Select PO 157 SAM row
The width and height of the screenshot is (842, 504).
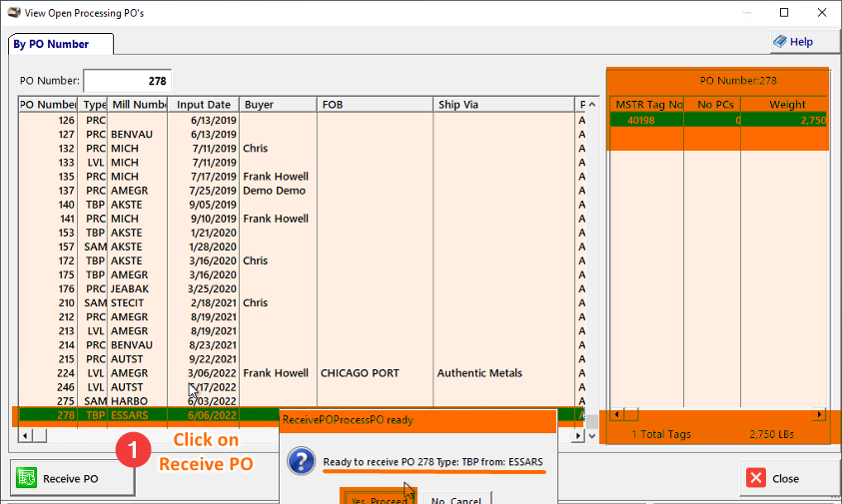(302, 247)
